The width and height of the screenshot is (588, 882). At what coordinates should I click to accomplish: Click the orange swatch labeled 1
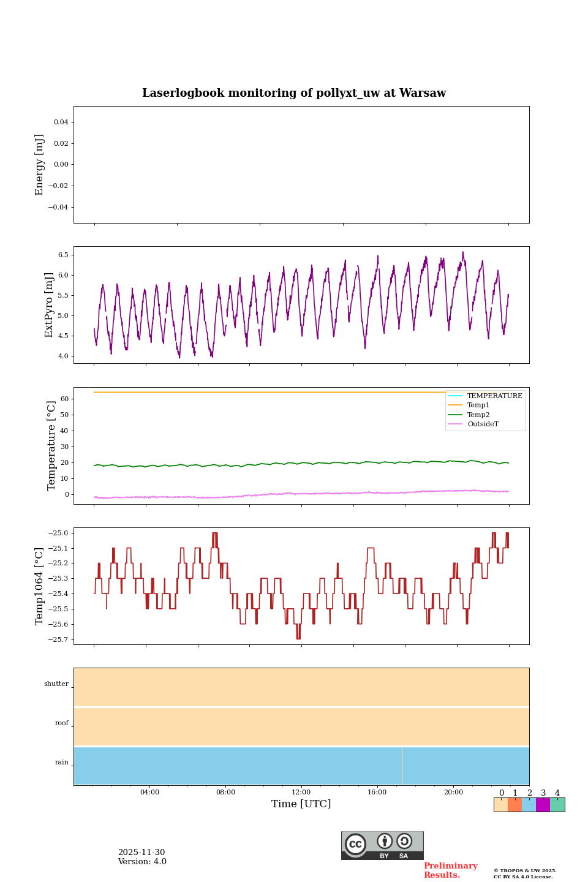click(x=514, y=805)
